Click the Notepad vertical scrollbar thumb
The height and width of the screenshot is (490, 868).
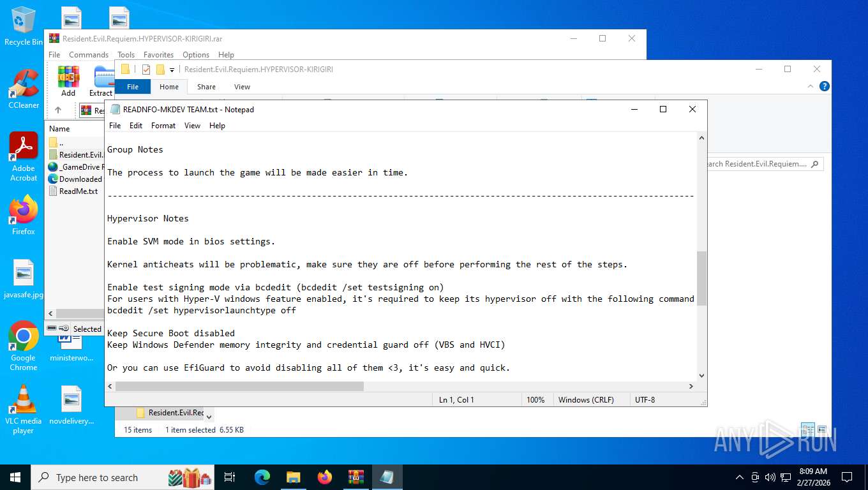coord(701,278)
